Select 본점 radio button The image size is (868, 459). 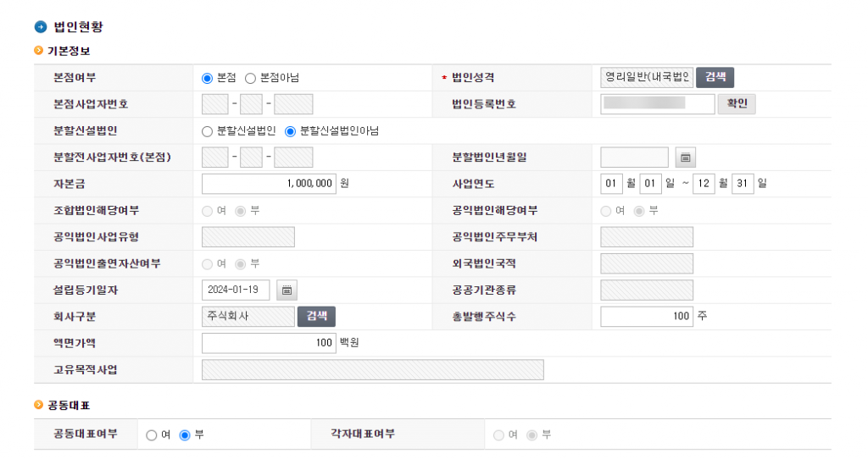(x=207, y=78)
